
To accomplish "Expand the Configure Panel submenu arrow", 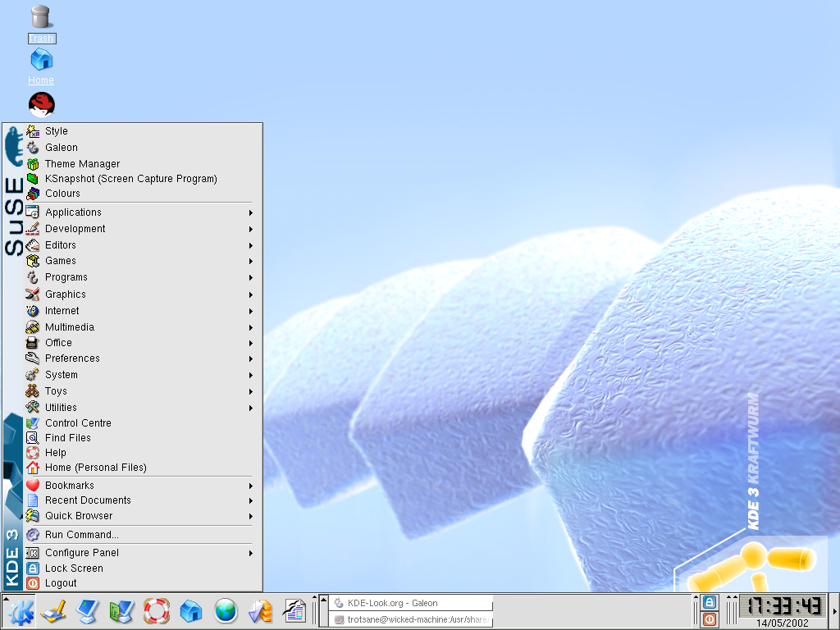I will (x=251, y=553).
